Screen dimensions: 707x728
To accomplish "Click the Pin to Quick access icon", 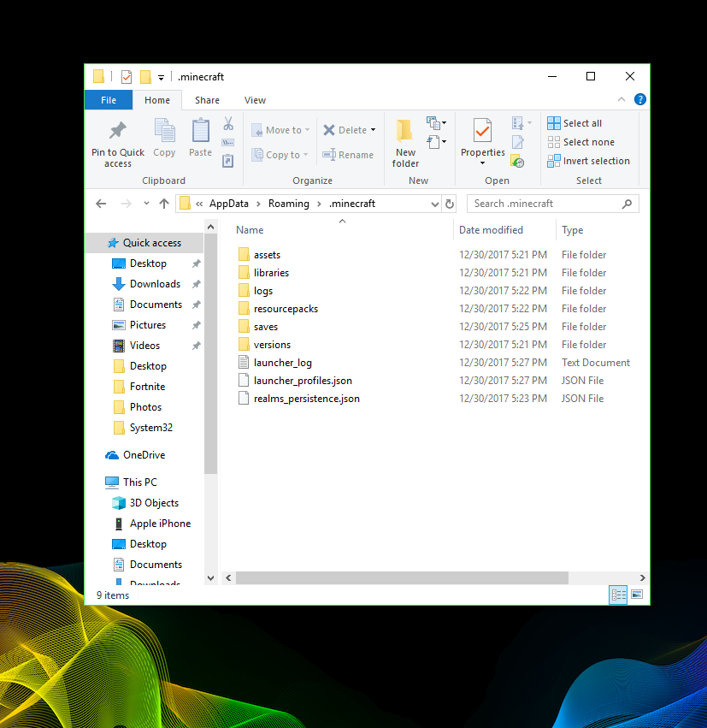I will tap(118, 131).
